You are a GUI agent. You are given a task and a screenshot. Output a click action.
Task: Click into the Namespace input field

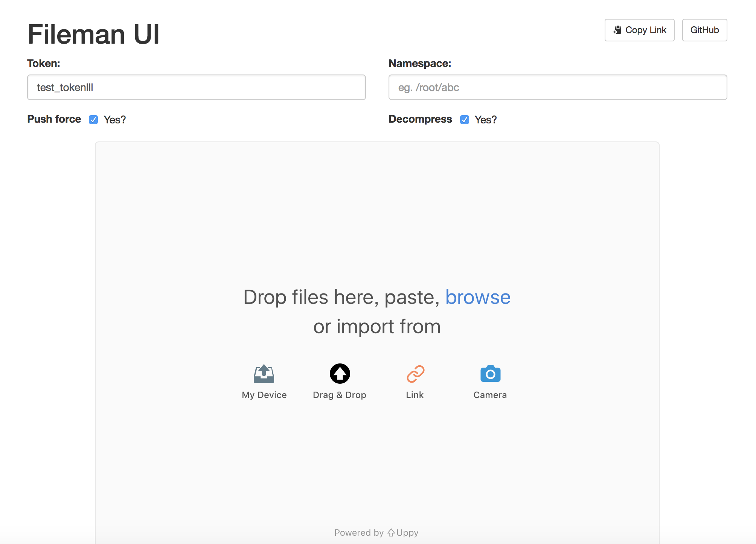[x=557, y=87]
